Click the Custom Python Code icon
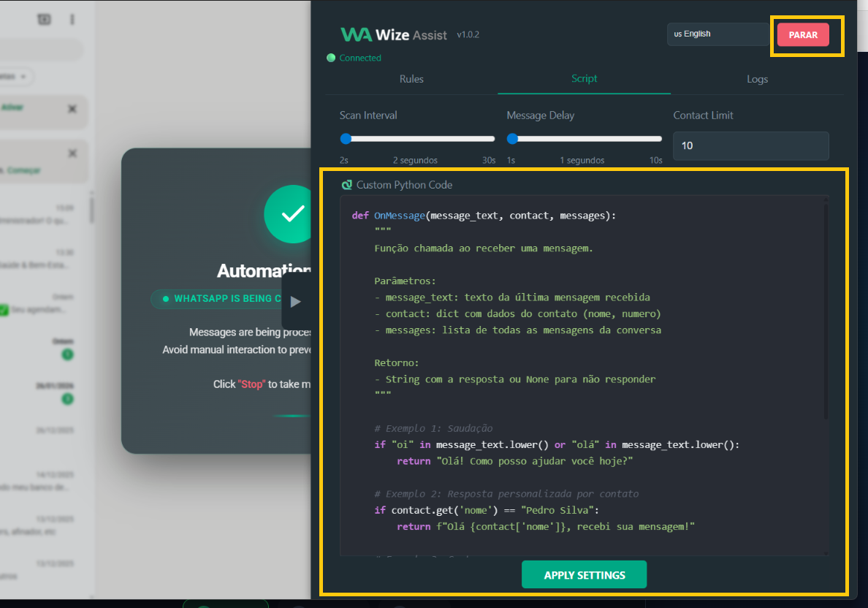 (x=347, y=185)
